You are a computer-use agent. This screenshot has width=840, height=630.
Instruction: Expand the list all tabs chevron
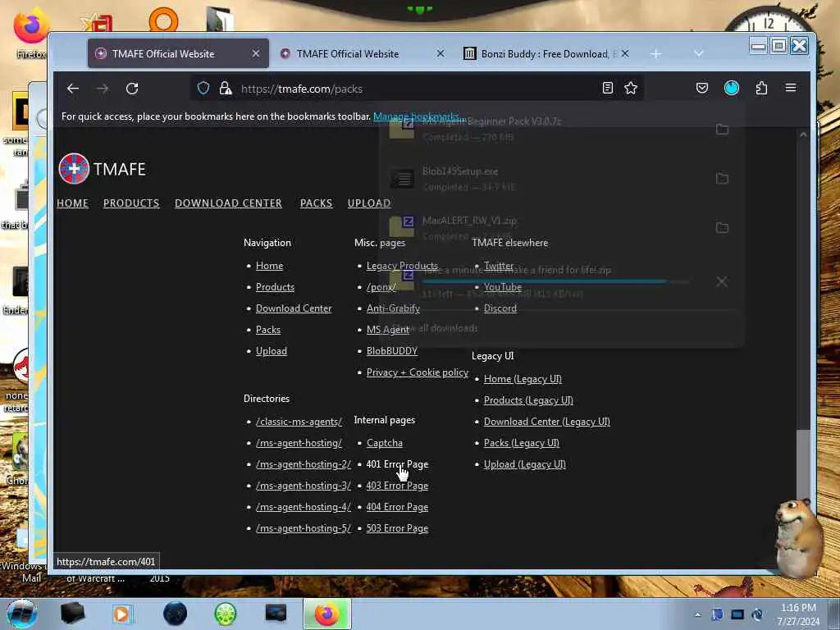pyautogui.click(x=698, y=53)
